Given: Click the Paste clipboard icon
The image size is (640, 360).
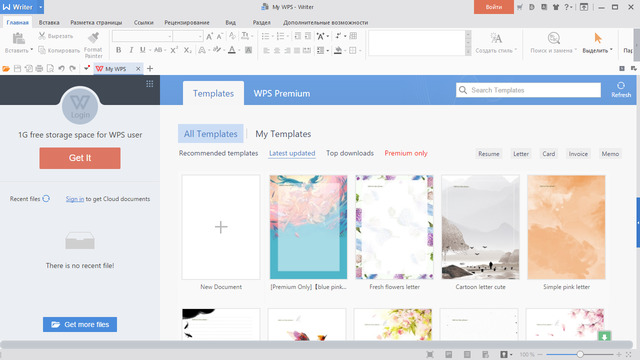Looking at the screenshot, I should pyautogui.click(x=18, y=39).
